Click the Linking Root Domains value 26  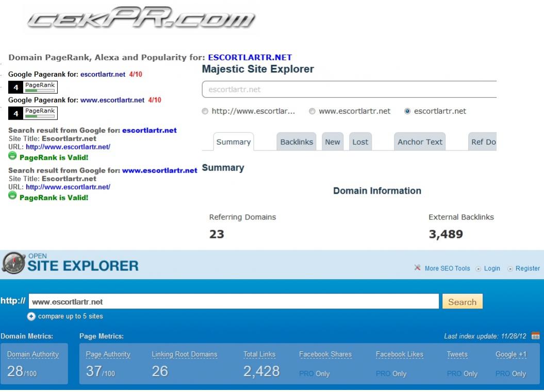[160, 371]
